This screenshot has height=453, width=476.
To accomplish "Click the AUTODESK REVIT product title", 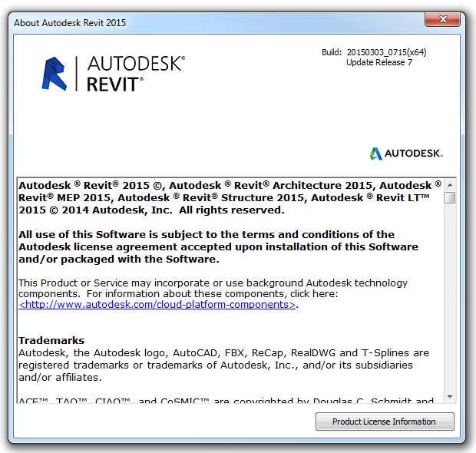I will pyautogui.click(x=136, y=74).
